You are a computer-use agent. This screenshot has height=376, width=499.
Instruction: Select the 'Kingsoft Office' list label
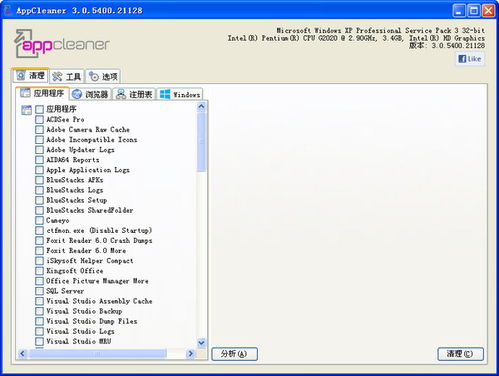[x=75, y=271]
